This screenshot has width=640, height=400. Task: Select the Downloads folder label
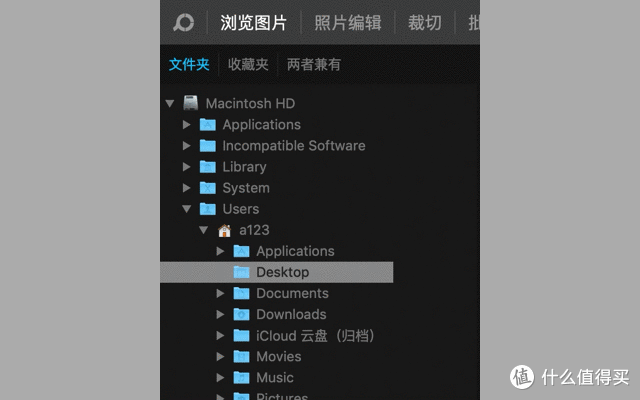[x=291, y=314]
